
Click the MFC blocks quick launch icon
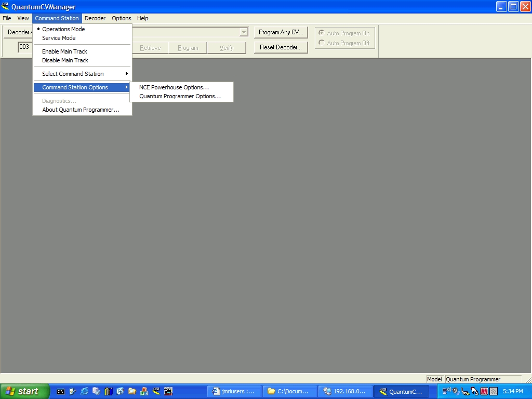(144, 392)
